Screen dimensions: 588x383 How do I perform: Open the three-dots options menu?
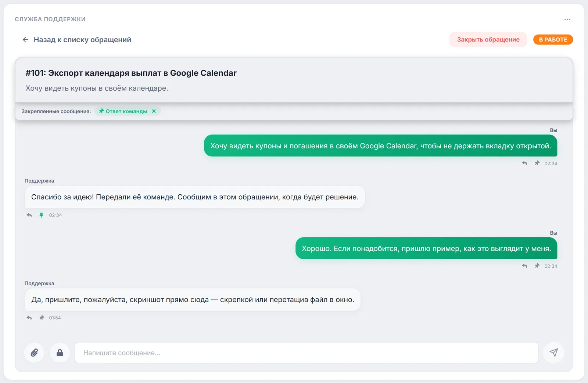(x=567, y=19)
